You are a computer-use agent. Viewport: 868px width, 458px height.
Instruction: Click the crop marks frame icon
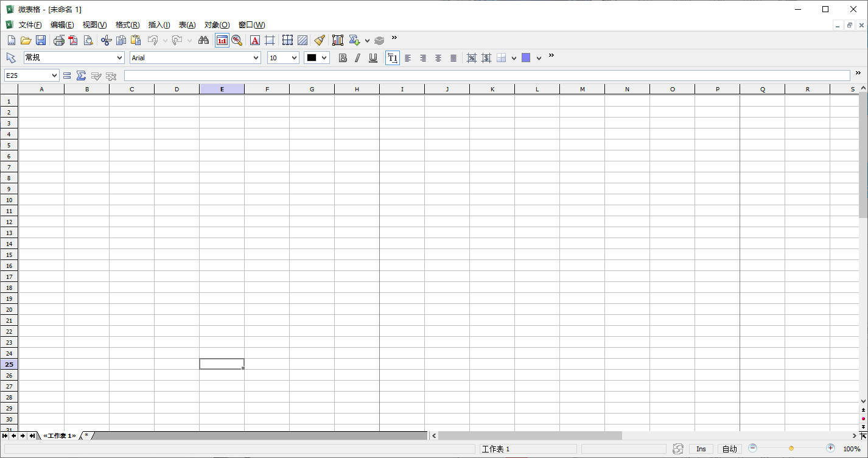pos(270,41)
